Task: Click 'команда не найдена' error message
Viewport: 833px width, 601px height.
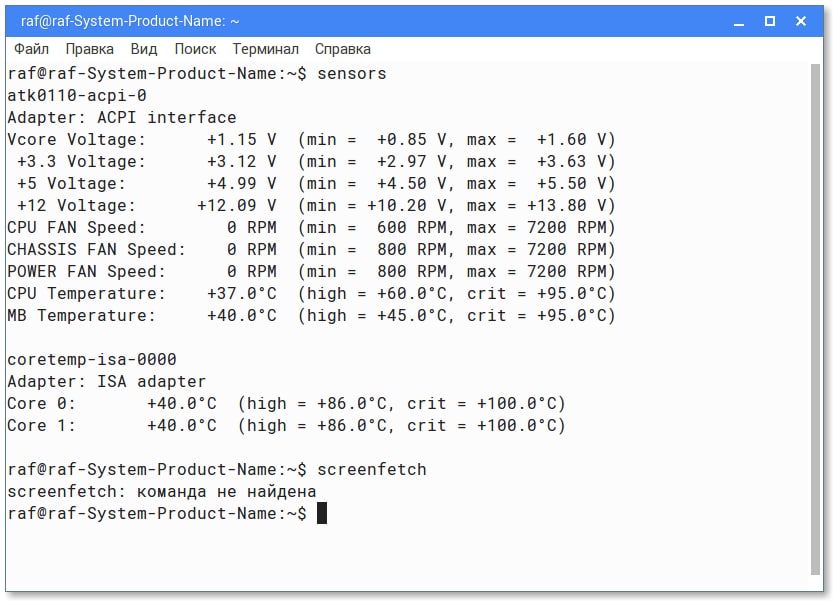Action: point(226,492)
